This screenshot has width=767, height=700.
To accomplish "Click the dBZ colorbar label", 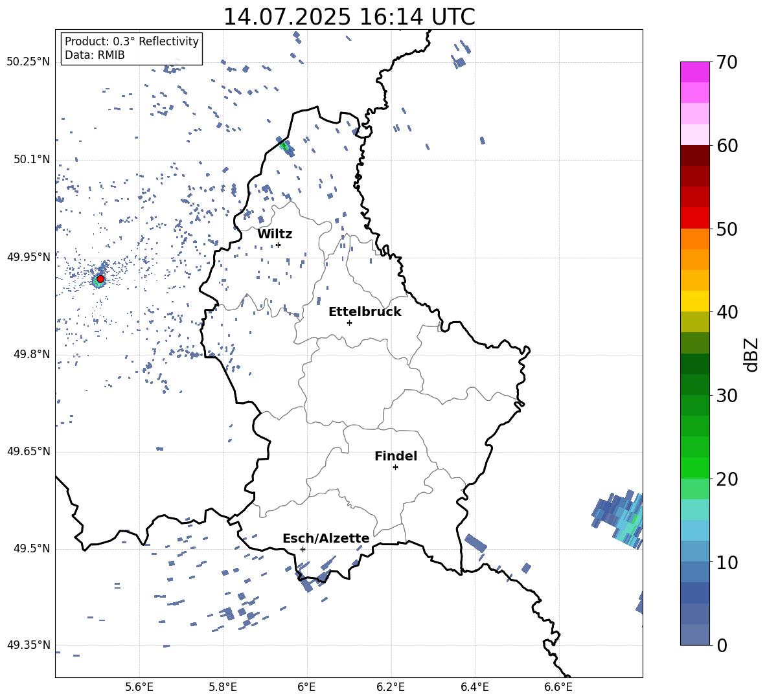I will point(752,354).
